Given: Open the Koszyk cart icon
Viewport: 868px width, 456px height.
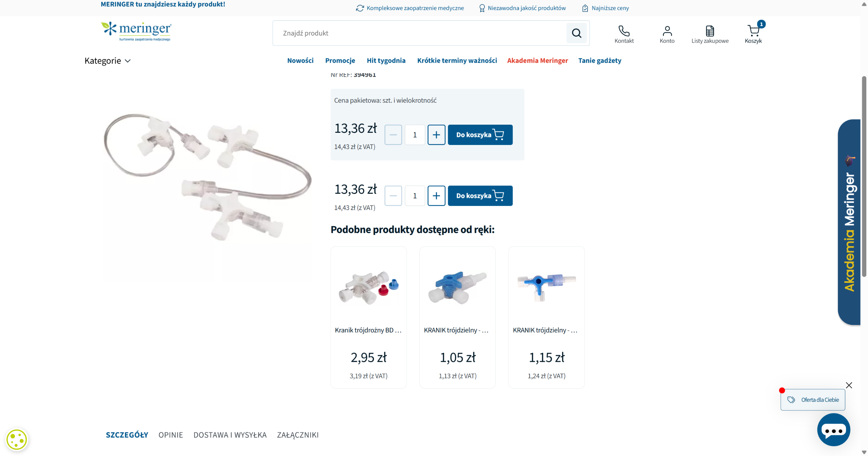Looking at the screenshot, I should coord(753,31).
